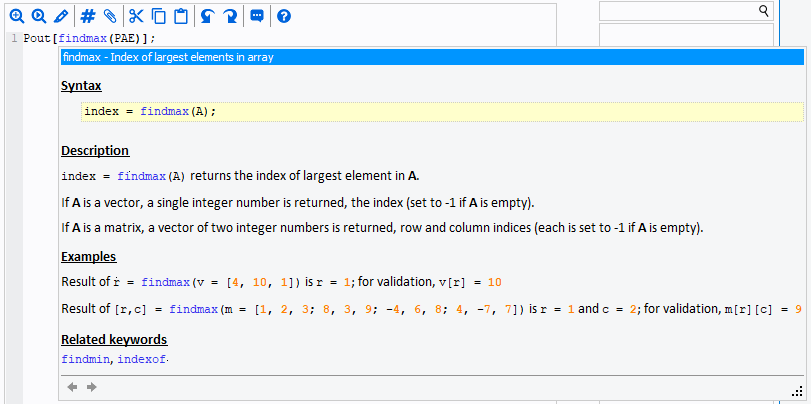Click the redo arrow icon

click(x=230, y=17)
